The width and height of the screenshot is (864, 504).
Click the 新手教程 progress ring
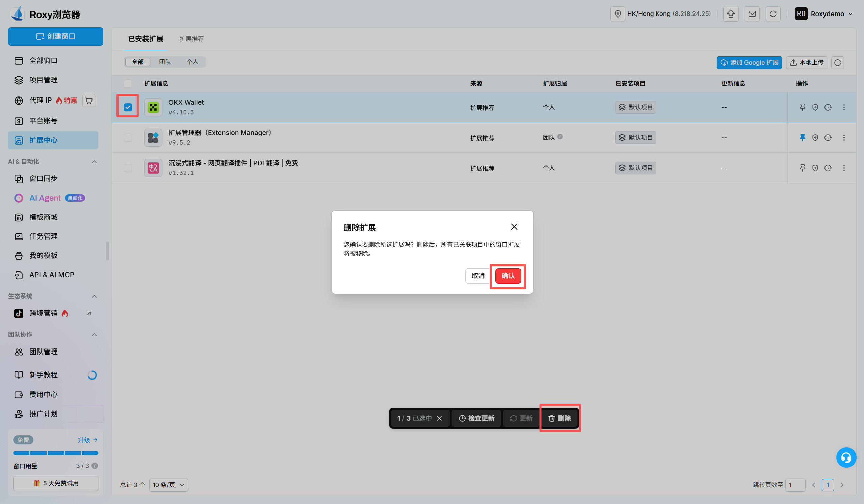pyautogui.click(x=91, y=375)
